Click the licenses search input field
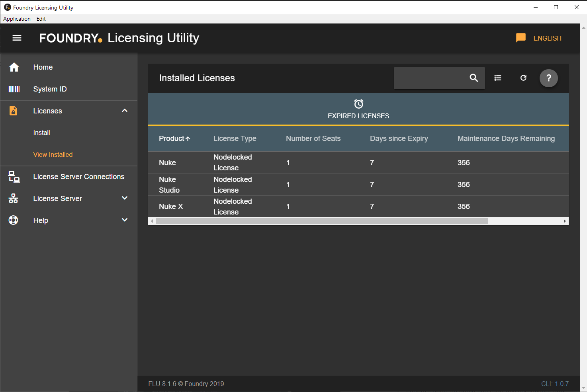The height and width of the screenshot is (392, 587). click(x=430, y=78)
